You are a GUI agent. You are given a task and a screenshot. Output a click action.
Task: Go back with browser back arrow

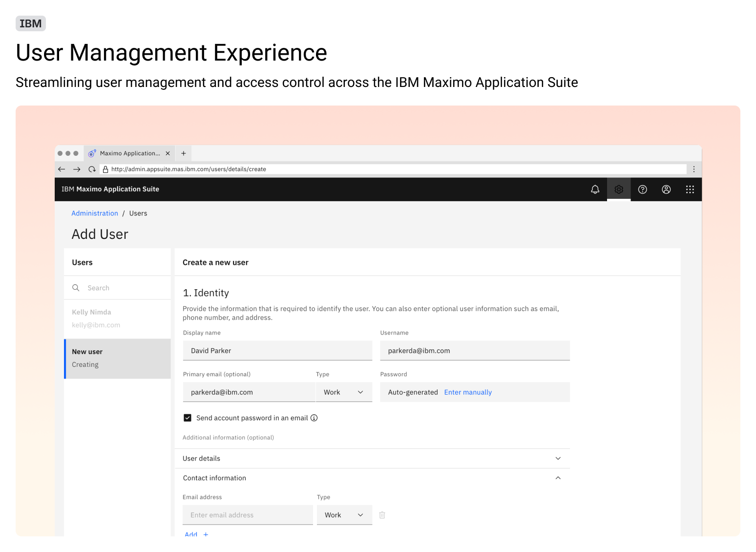(62, 169)
